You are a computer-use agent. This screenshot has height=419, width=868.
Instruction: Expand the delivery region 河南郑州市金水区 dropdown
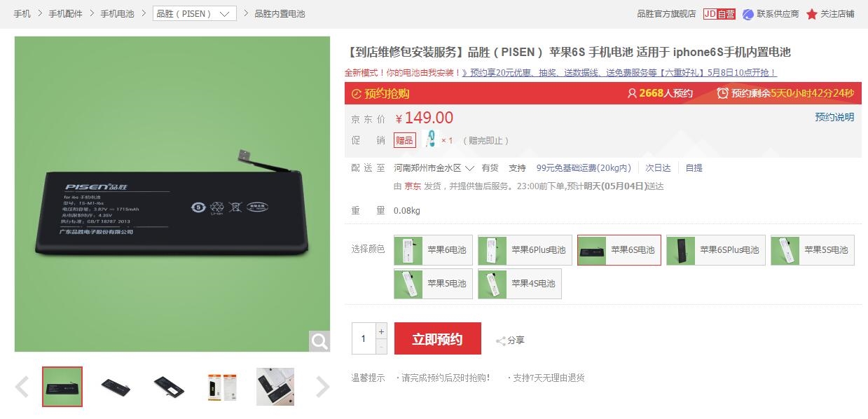(434, 168)
